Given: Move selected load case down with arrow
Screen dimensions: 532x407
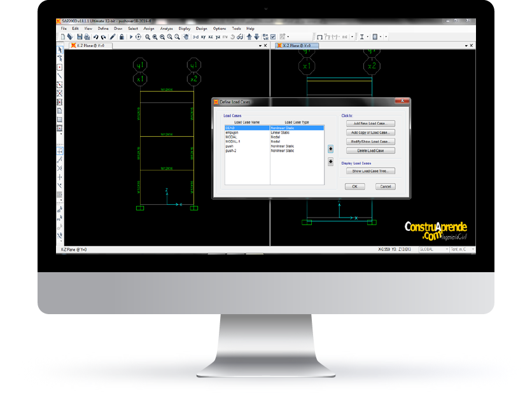Looking at the screenshot, I should [x=330, y=162].
